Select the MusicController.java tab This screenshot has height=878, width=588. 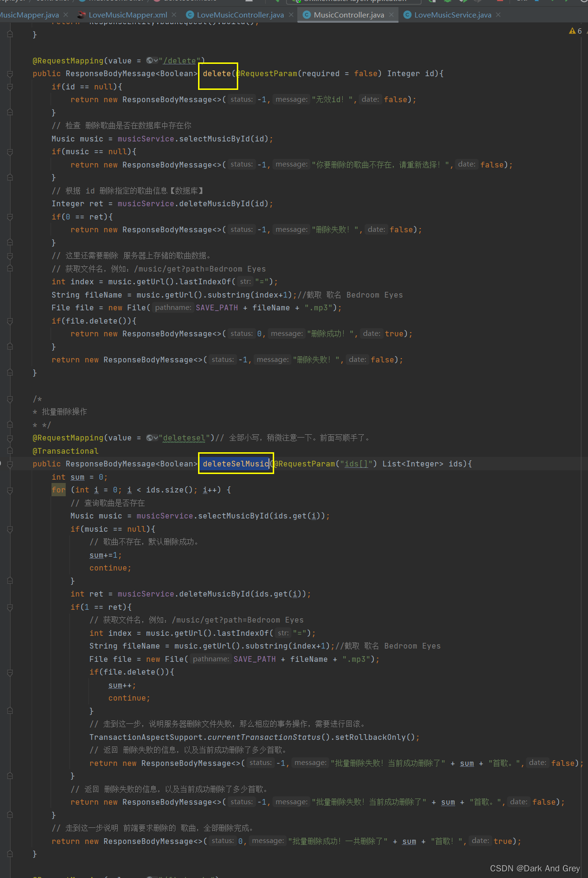coord(349,15)
